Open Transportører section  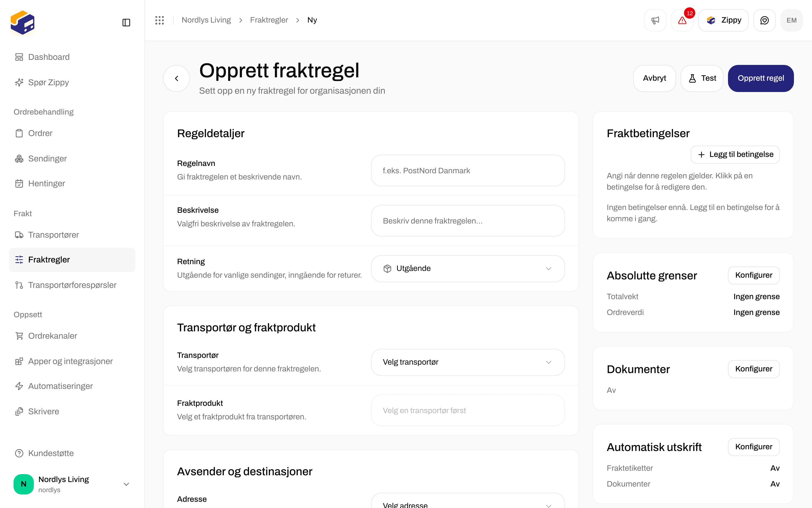click(72, 235)
